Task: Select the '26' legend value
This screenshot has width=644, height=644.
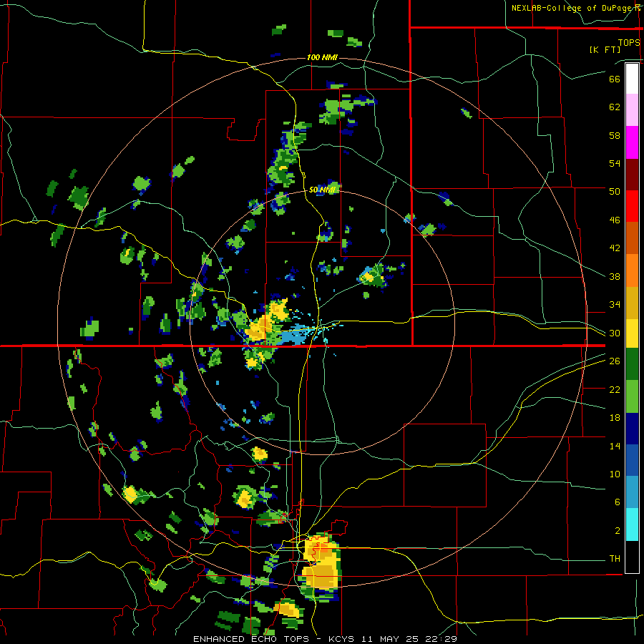Action: 615,361
